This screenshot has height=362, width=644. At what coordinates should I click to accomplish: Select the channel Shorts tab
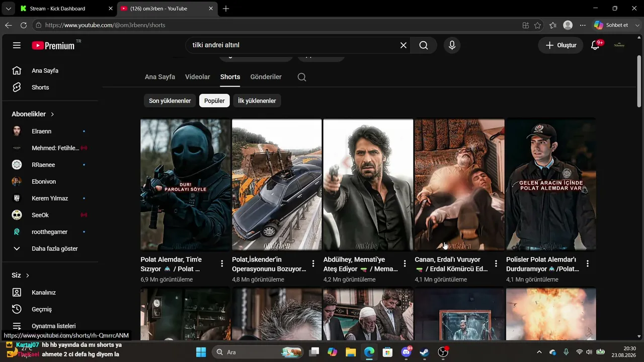230,77
